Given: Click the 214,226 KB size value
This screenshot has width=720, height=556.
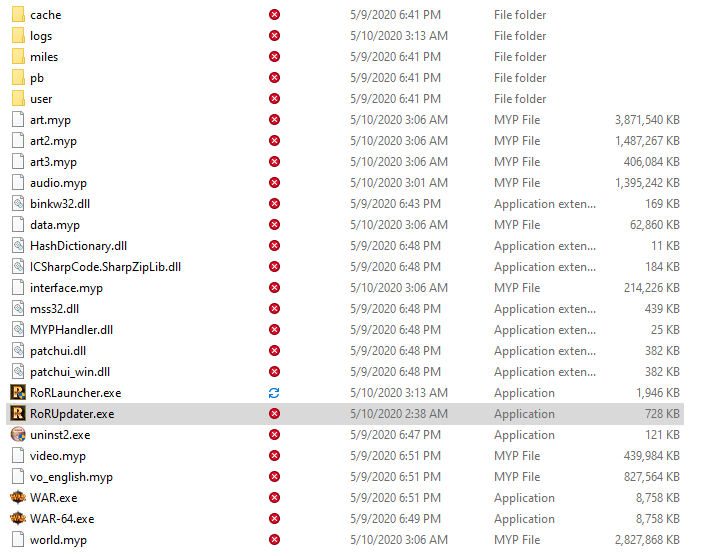Looking at the screenshot, I should tap(652, 288).
